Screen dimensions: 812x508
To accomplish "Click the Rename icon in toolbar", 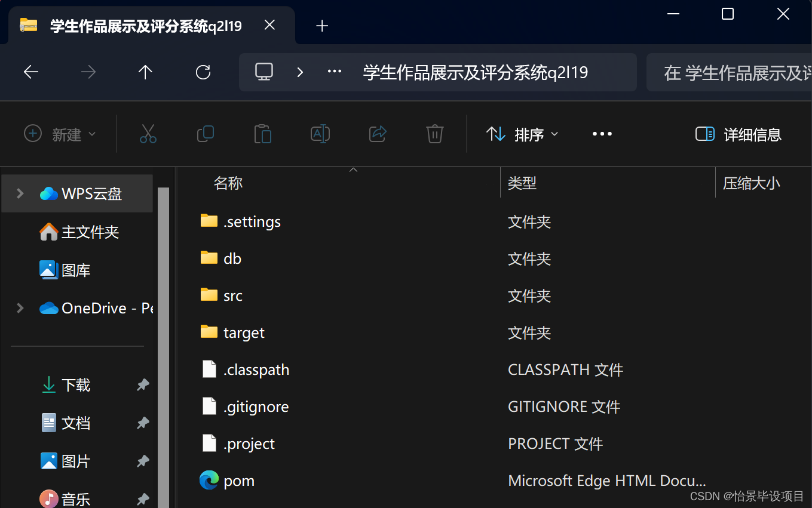I will pyautogui.click(x=320, y=134).
